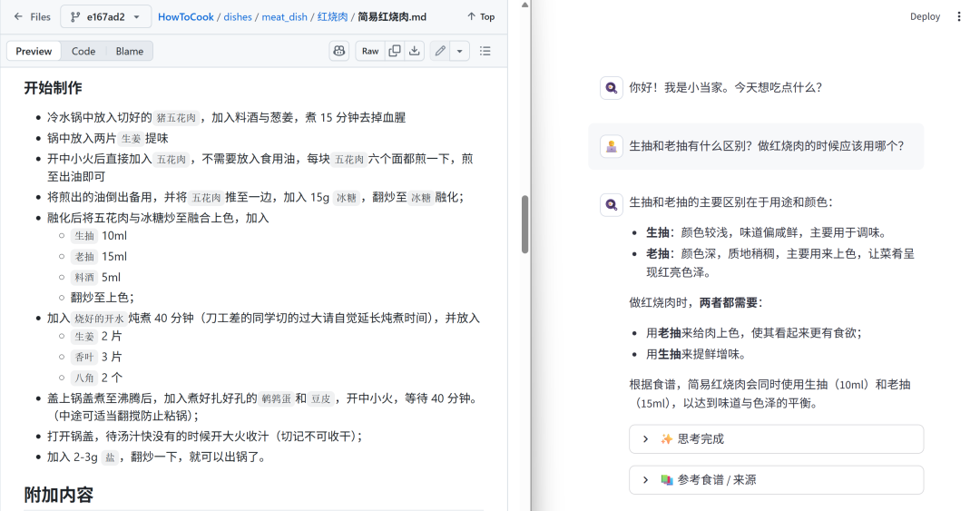Click the 附加内容 heading

pyautogui.click(x=59, y=496)
